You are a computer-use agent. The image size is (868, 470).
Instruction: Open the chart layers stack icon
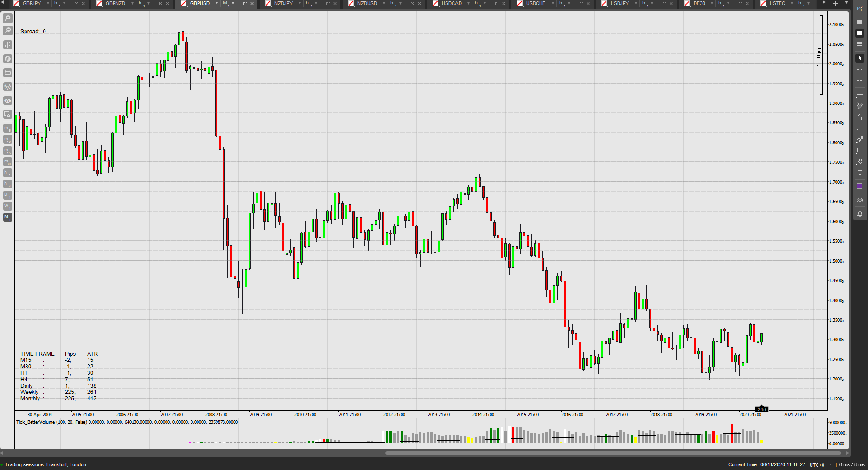(x=7, y=86)
